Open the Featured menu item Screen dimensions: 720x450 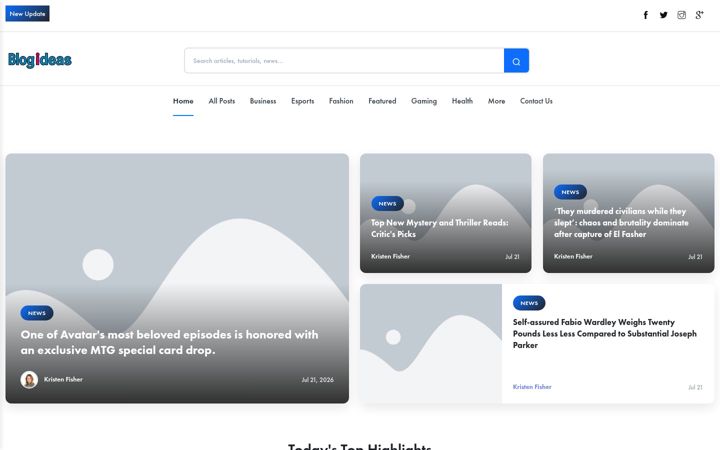[x=382, y=101]
